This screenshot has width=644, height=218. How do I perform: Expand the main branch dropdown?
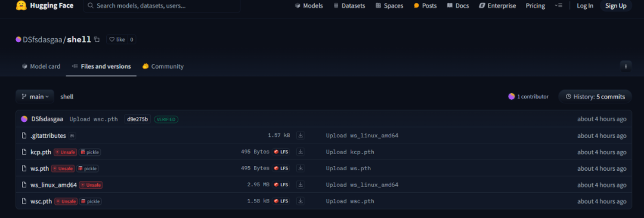[x=35, y=97]
